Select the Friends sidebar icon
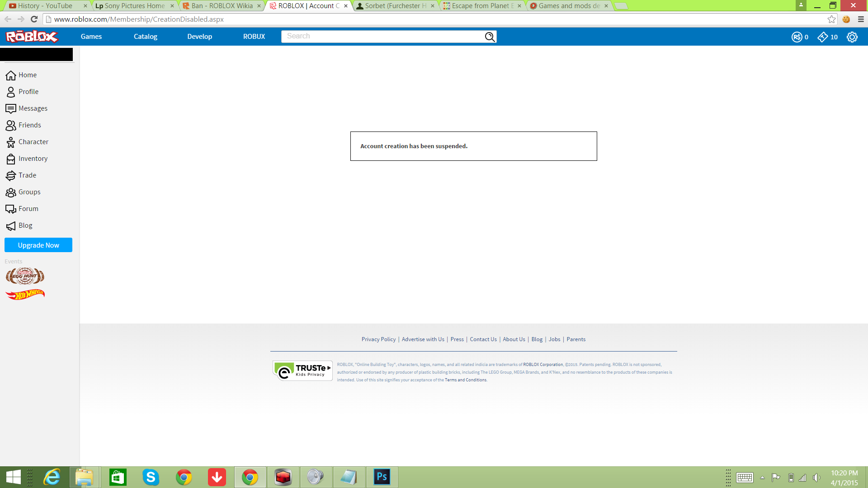868x488 pixels. tap(11, 125)
